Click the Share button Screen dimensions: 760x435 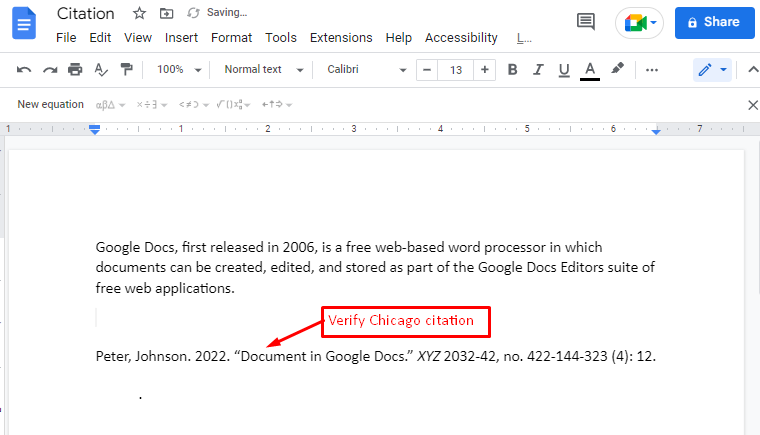714,23
